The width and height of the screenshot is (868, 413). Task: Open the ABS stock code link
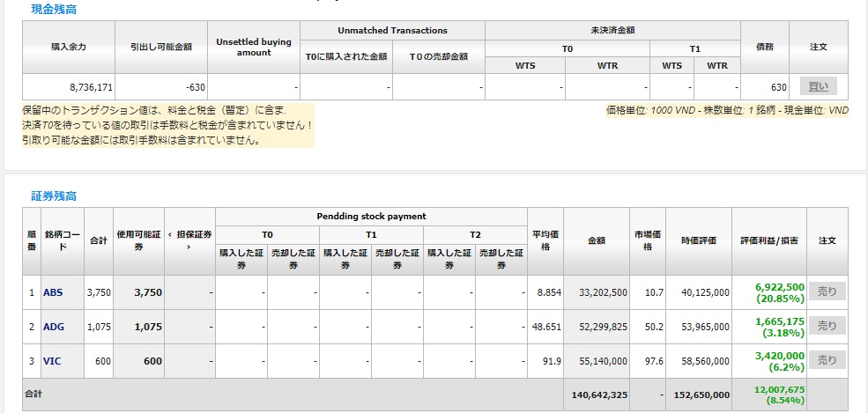[53, 292]
